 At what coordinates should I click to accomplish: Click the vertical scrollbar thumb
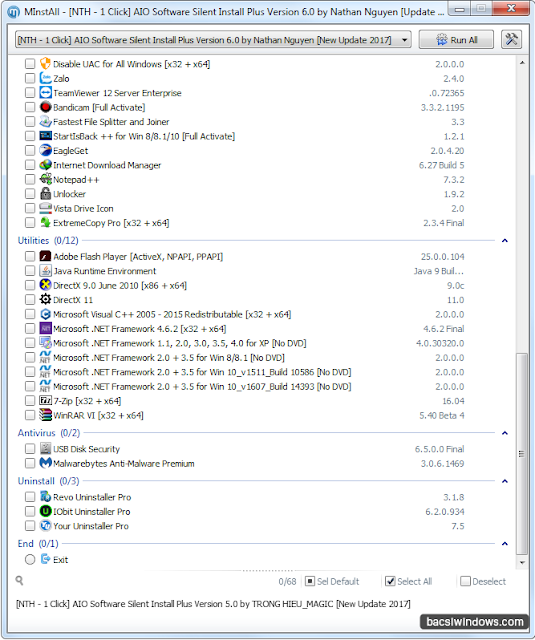522,453
